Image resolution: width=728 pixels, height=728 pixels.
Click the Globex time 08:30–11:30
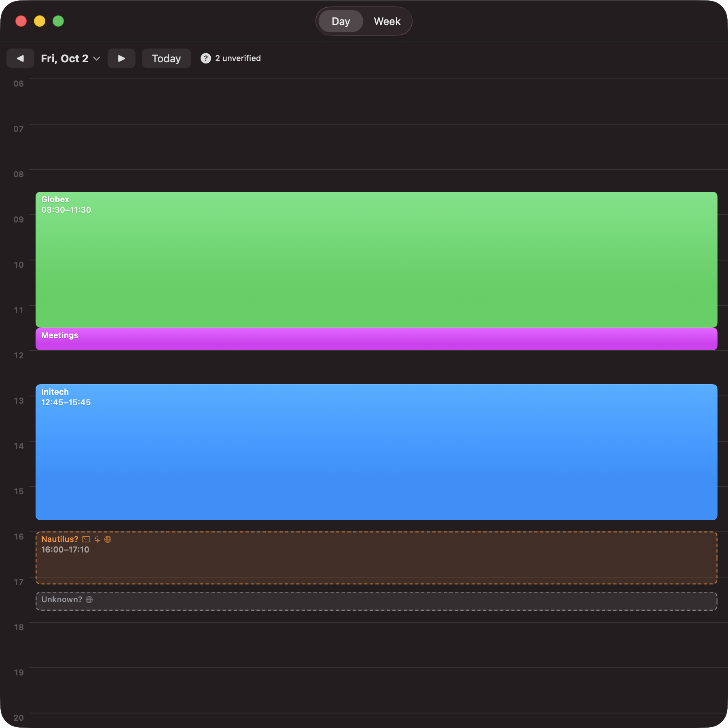[x=66, y=210]
